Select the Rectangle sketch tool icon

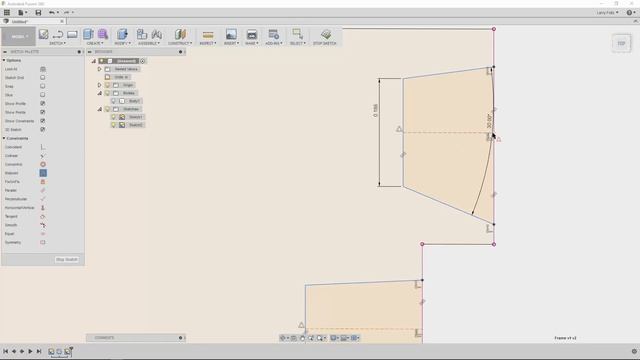72,34
